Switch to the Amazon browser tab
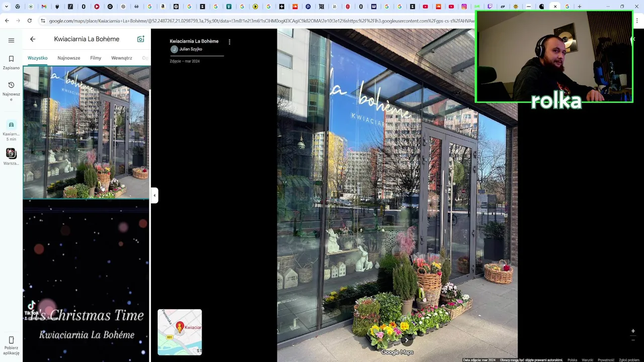Image resolution: width=644 pixels, height=362 pixels. pos(163,7)
